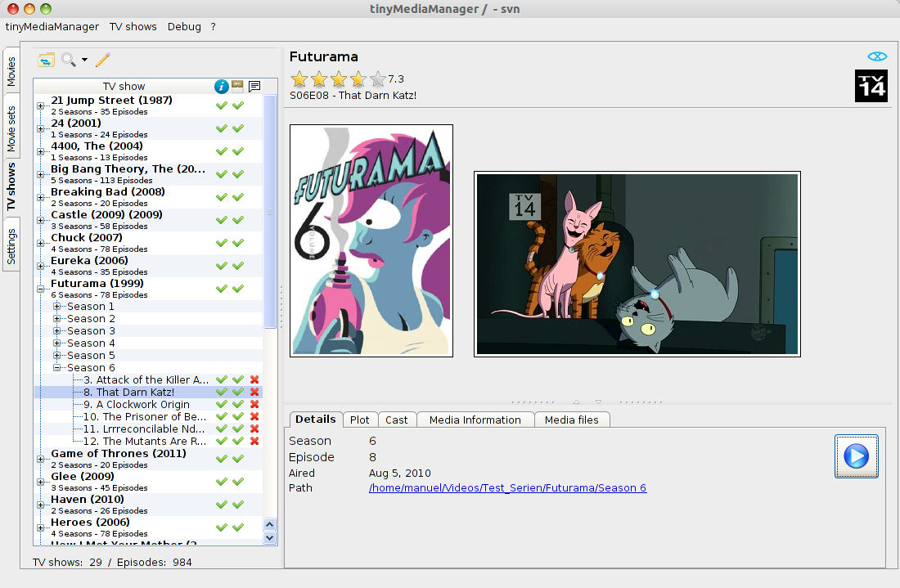This screenshot has width=900, height=588.
Task: Open the Futurama Season 6 path link
Action: coord(507,488)
